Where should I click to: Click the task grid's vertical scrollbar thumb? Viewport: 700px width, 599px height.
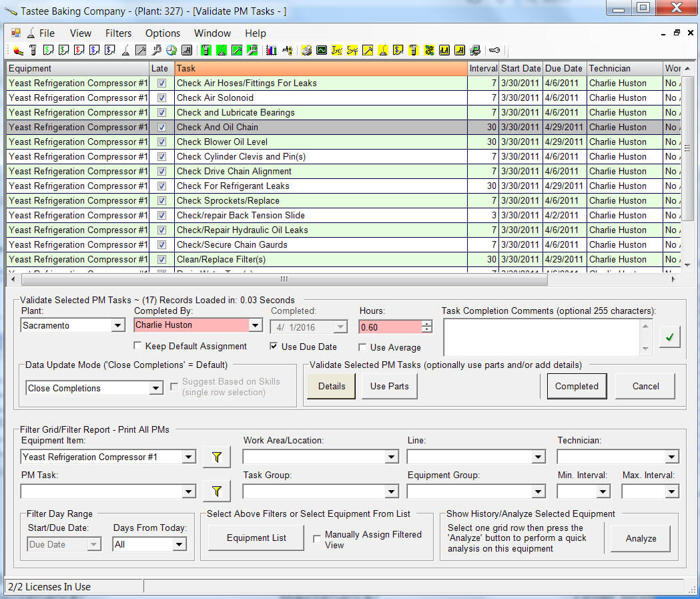coord(687,148)
